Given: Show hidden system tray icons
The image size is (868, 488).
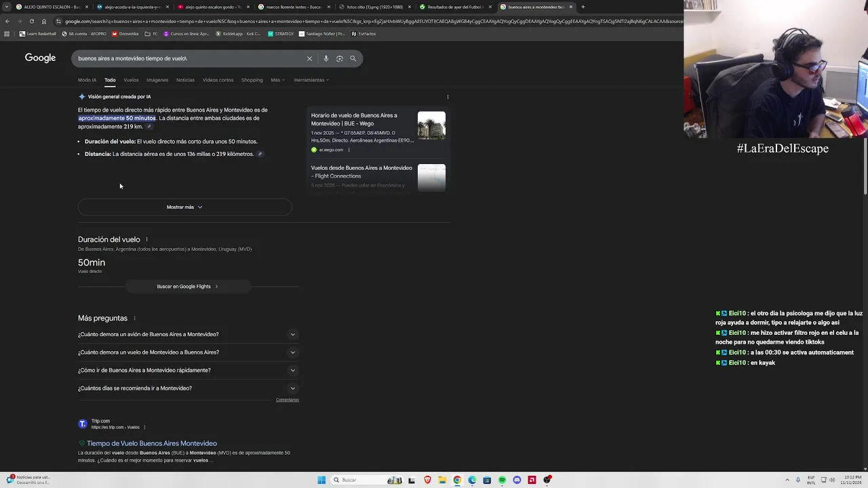Looking at the screenshot, I should [787, 480].
